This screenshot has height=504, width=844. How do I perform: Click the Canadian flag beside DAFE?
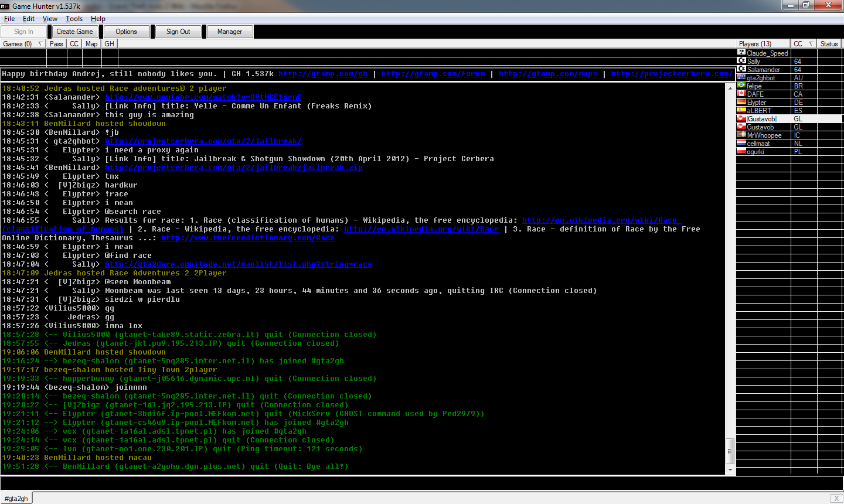tap(741, 93)
